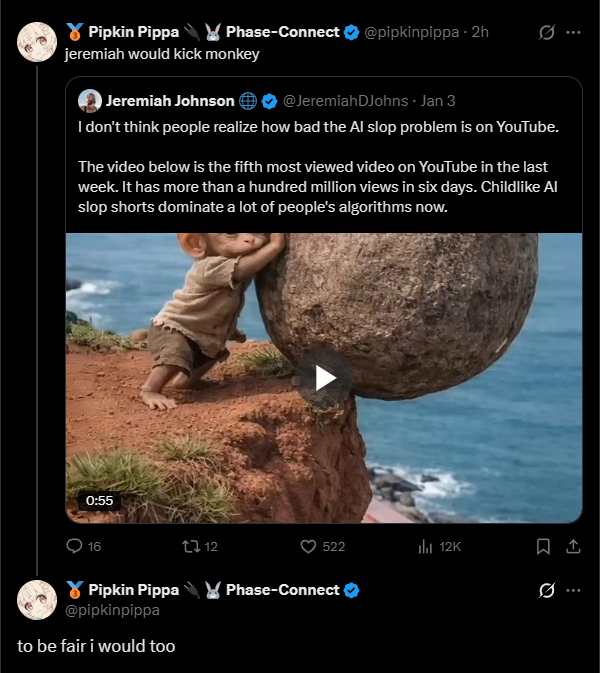Click the 2h timestamp on the top post
This screenshot has width=600, height=673.
point(480,32)
